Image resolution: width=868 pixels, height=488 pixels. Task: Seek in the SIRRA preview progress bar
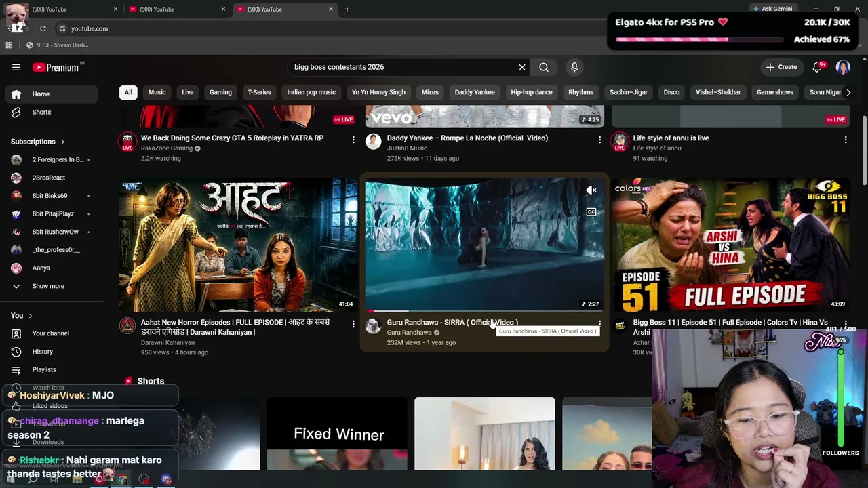tap(485, 311)
